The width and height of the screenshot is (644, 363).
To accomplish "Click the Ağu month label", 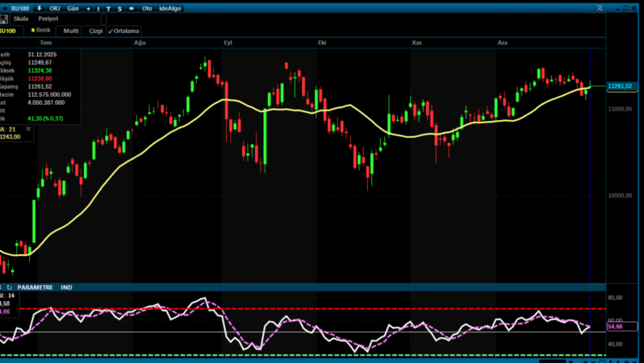I will [140, 43].
